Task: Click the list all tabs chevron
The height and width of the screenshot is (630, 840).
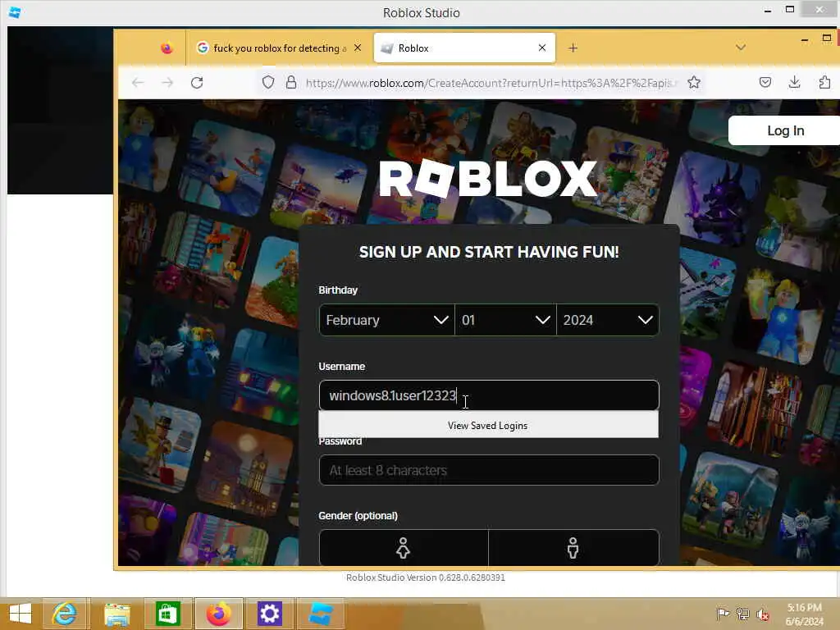Action: pos(741,48)
